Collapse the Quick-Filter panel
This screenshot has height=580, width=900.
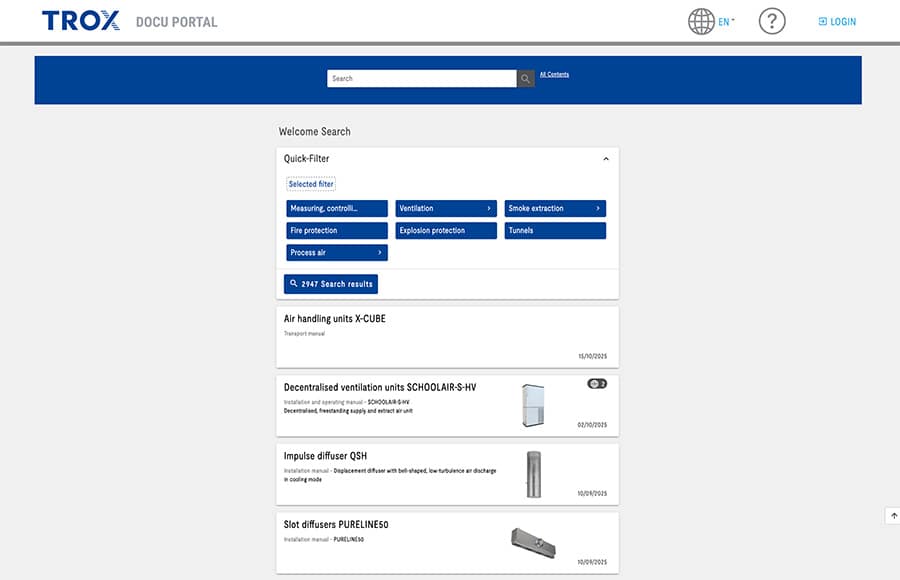(x=605, y=159)
